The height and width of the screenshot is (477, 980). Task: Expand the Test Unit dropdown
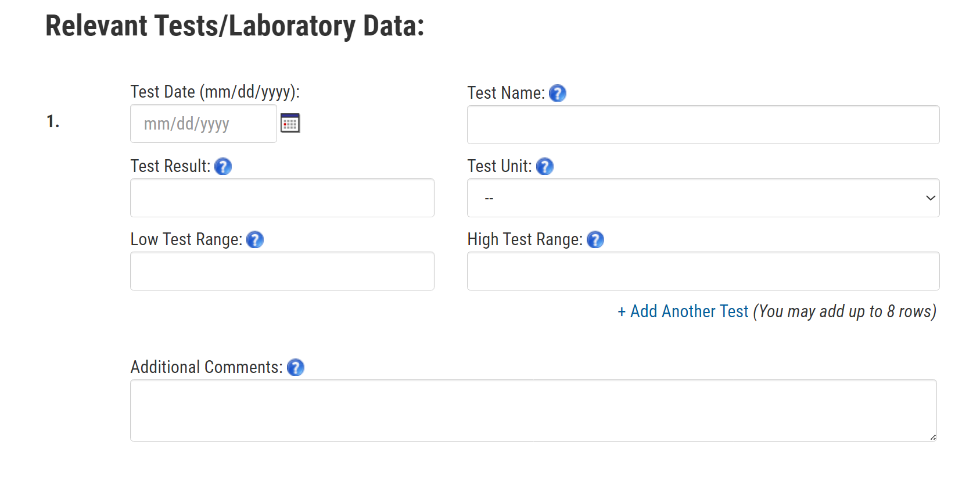coord(703,198)
